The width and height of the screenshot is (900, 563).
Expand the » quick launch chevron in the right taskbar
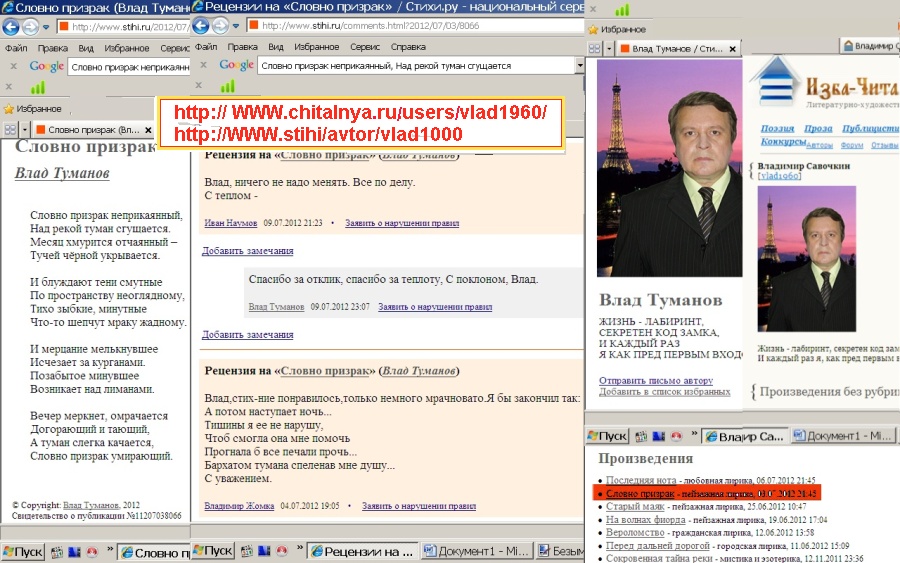click(694, 433)
